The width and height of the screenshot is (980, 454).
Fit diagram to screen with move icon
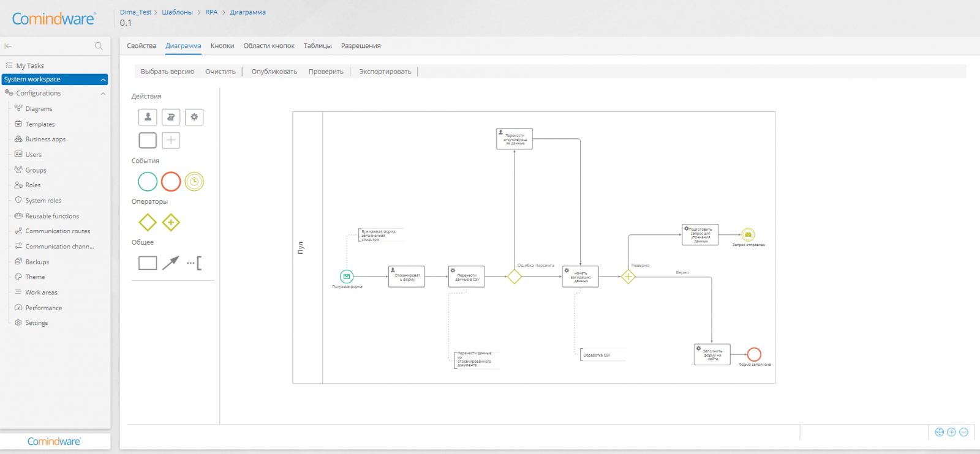point(940,432)
